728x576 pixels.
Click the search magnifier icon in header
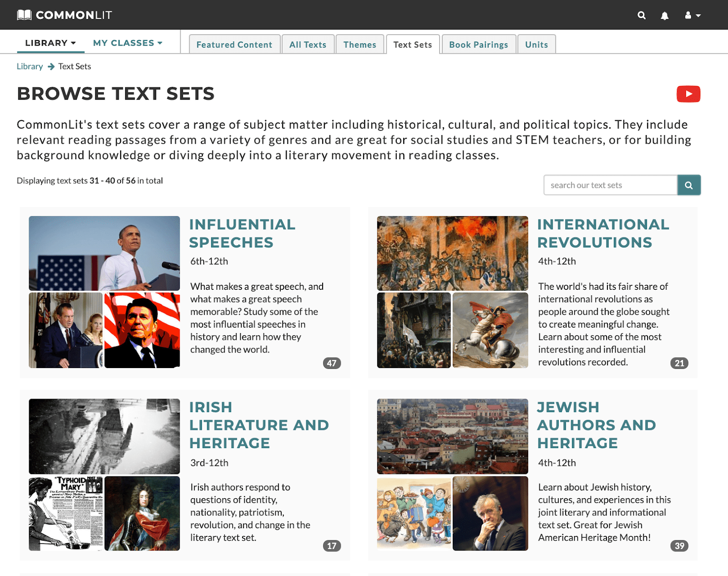[x=642, y=15]
